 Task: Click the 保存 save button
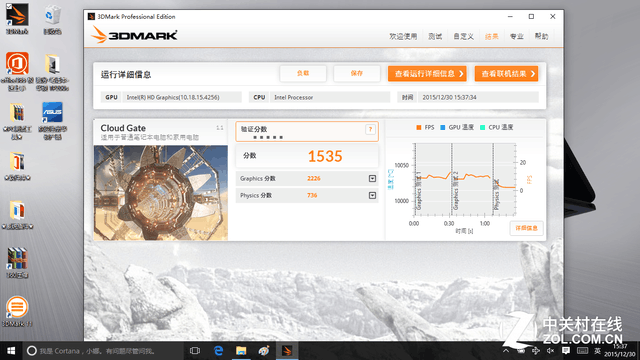point(357,73)
